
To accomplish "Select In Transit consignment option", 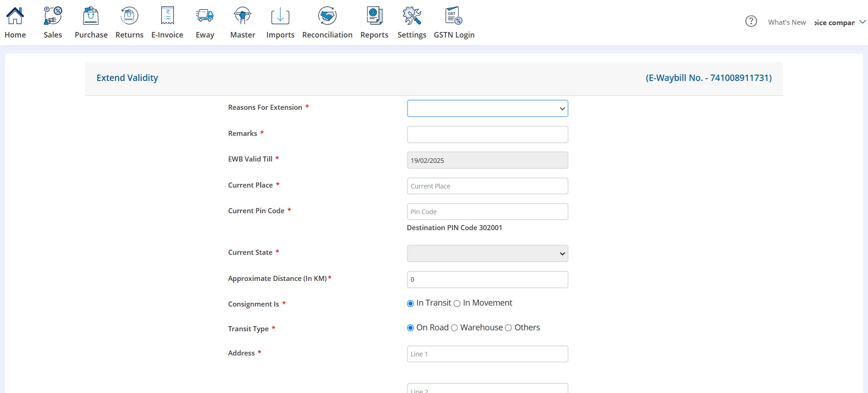I will click(410, 303).
